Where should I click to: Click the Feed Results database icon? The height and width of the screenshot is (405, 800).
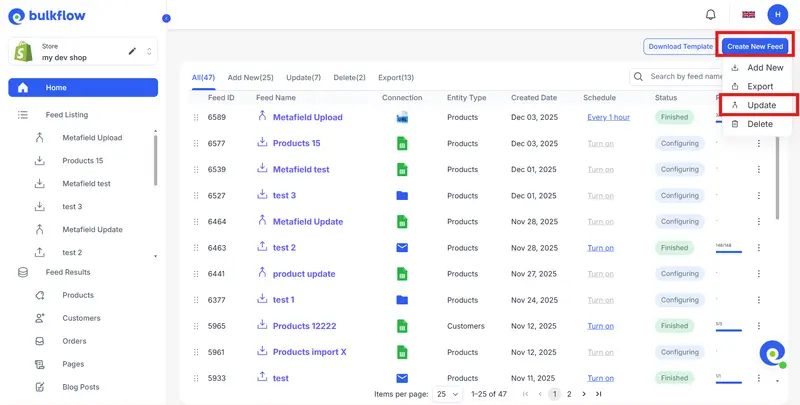23,272
